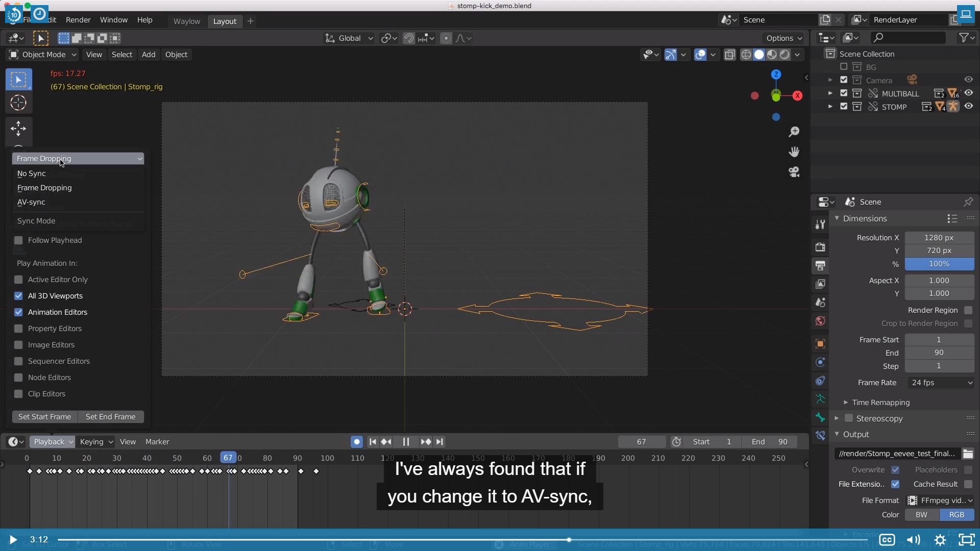Toggle auto keying record button
This screenshot has height=551, width=980.
click(x=357, y=442)
